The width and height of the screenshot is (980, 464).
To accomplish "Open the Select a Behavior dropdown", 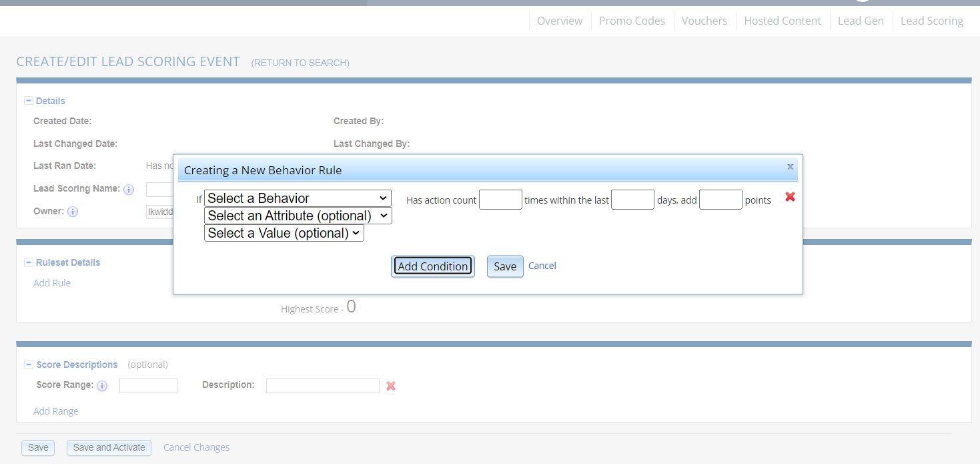I will tap(298, 198).
